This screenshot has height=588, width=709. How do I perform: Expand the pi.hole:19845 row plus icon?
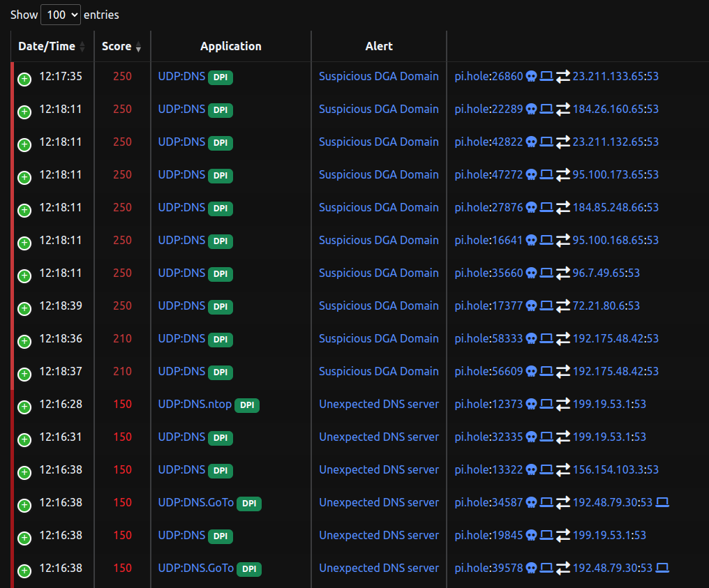click(24, 538)
